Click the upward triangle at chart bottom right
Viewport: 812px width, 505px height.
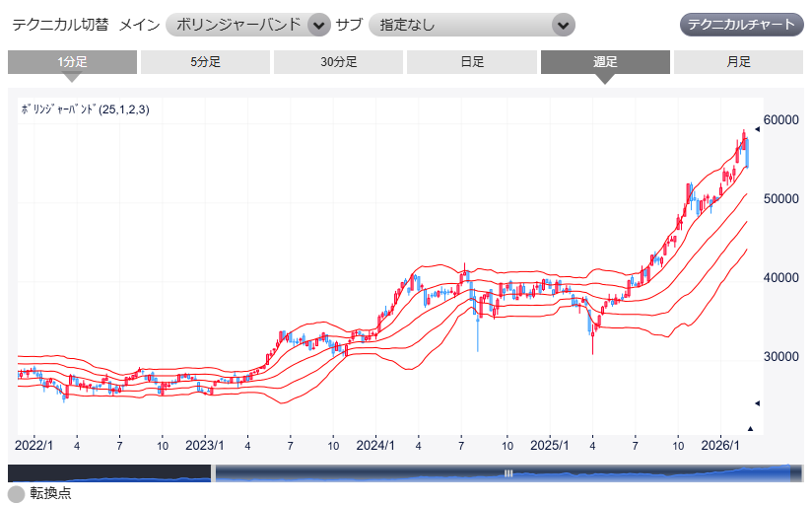750,428
